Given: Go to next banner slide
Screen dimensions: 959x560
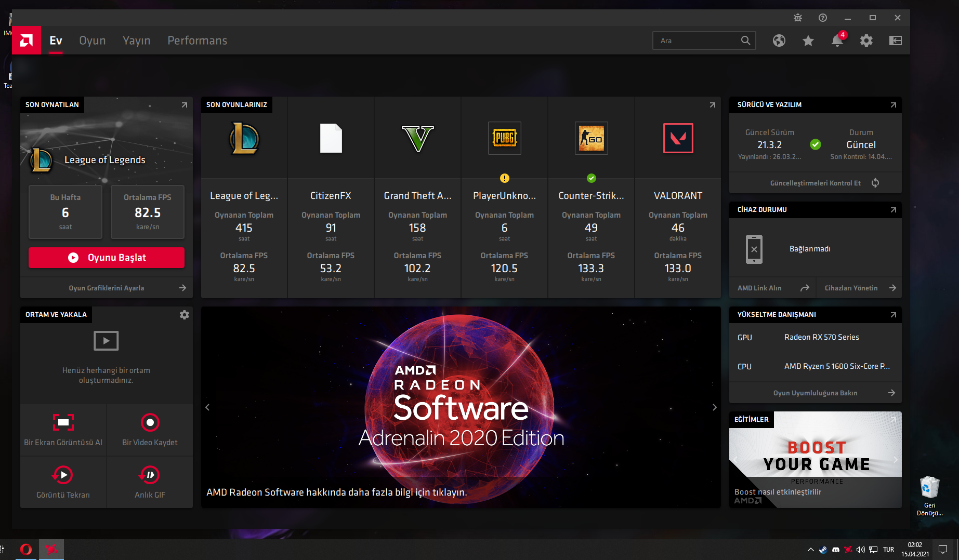Looking at the screenshot, I should (715, 407).
